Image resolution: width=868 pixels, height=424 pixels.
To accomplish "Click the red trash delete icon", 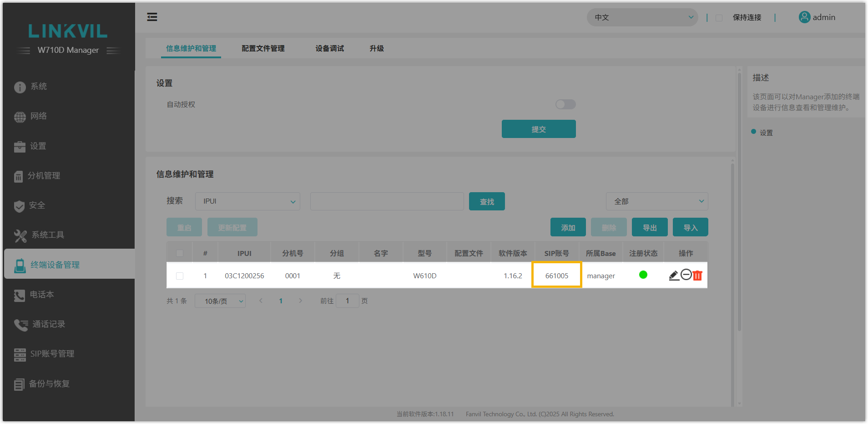I will [x=697, y=275].
